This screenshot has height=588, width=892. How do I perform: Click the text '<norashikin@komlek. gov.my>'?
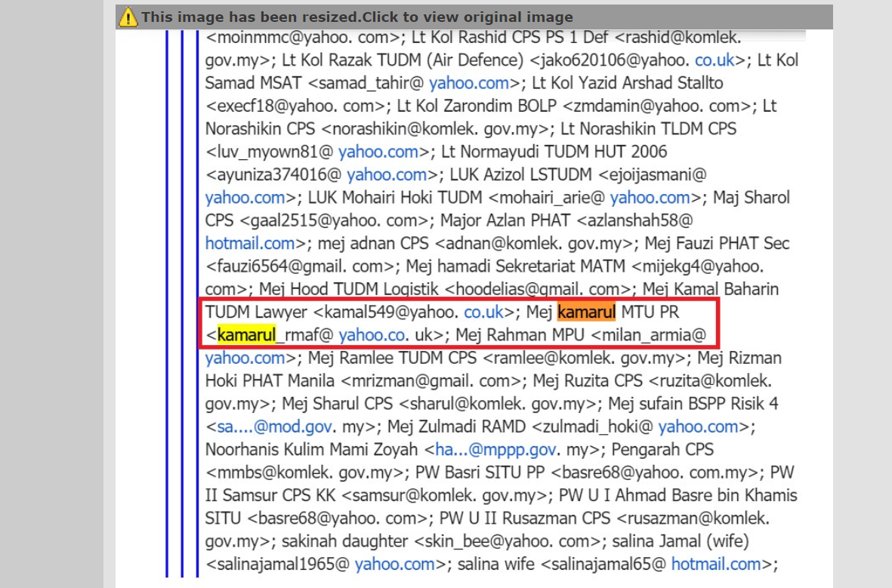[x=438, y=129]
